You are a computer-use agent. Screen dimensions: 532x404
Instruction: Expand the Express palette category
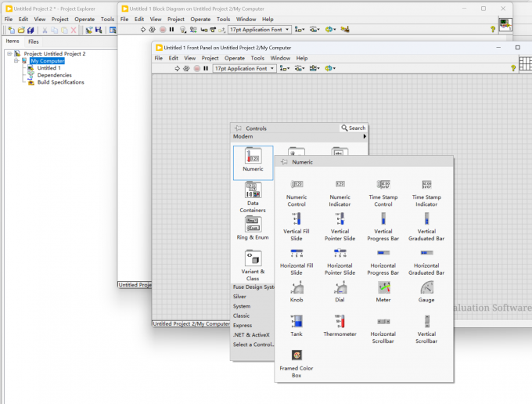pyautogui.click(x=243, y=325)
